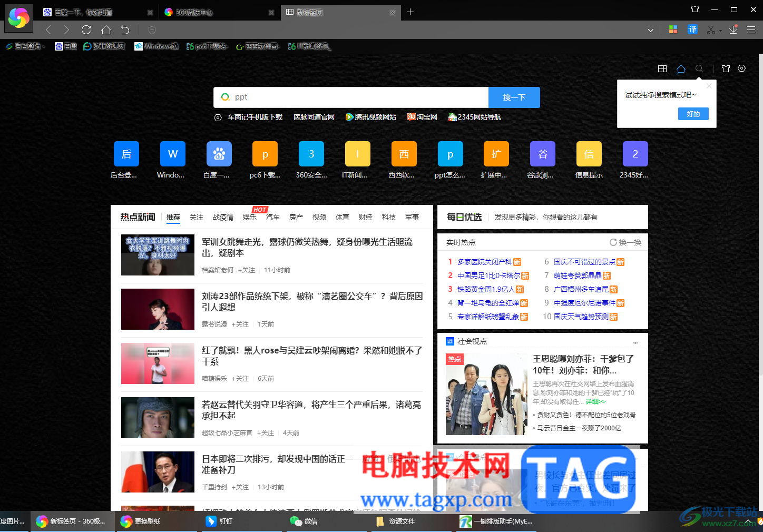Viewport: 763px width, 532px height.
Task: Close the 360皮肤中心 tab
Action: tap(271, 12)
